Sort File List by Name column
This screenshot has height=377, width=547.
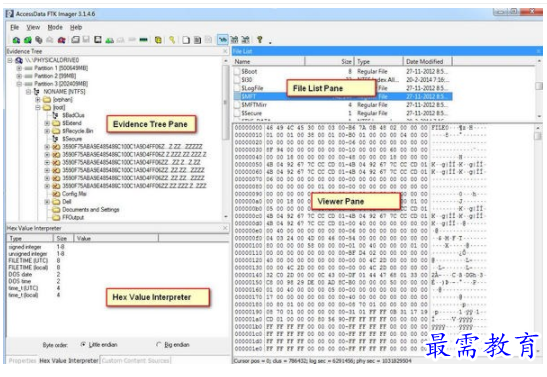click(x=269, y=62)
